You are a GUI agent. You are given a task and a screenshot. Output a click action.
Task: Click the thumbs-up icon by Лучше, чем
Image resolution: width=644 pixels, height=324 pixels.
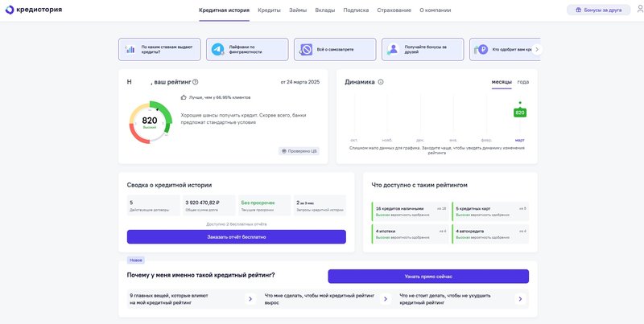184,97
